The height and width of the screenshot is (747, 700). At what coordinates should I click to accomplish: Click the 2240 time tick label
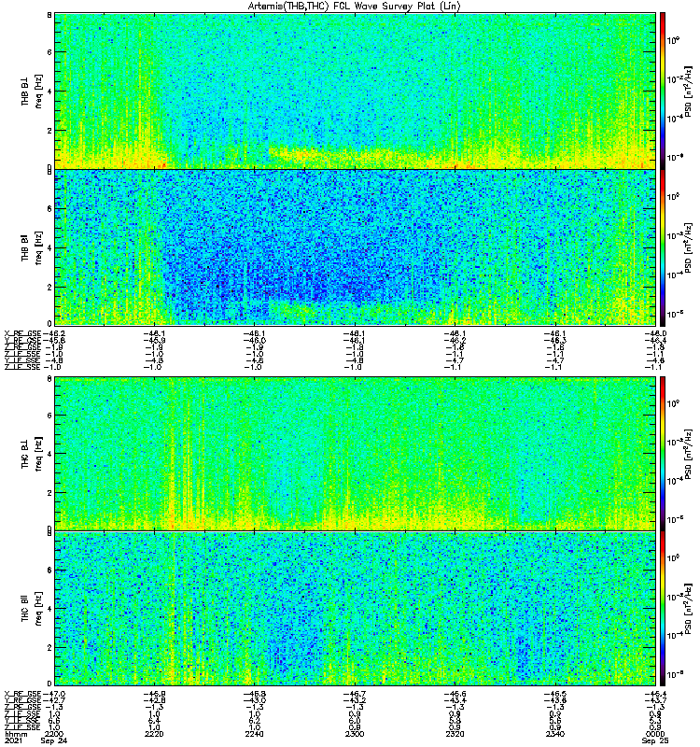[254, 734]
